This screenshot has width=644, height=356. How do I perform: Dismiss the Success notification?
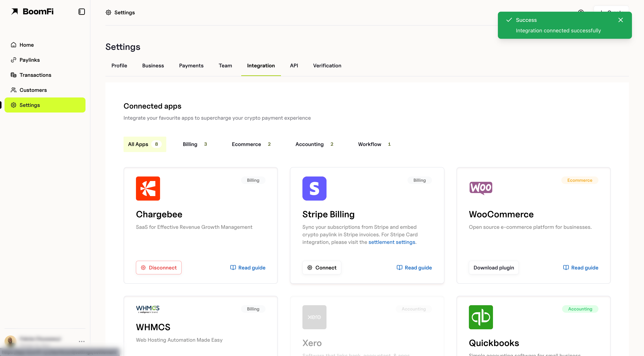(x=620, y=20)
